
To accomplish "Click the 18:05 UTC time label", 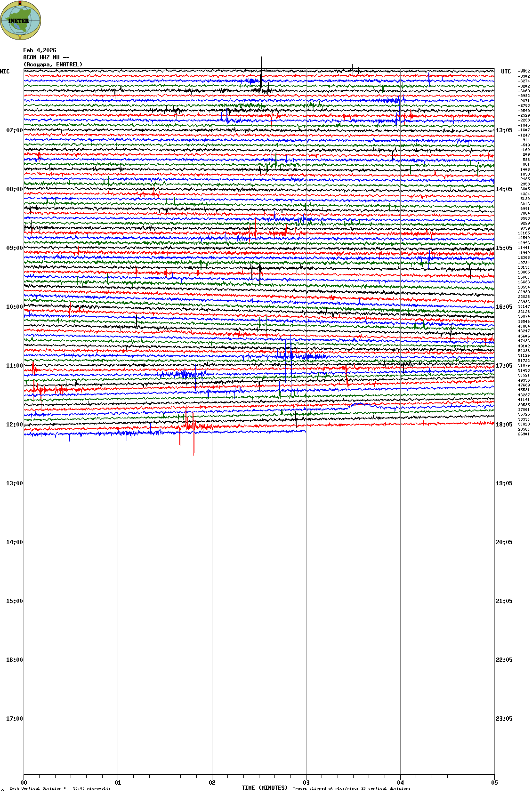I will (504, 425).
